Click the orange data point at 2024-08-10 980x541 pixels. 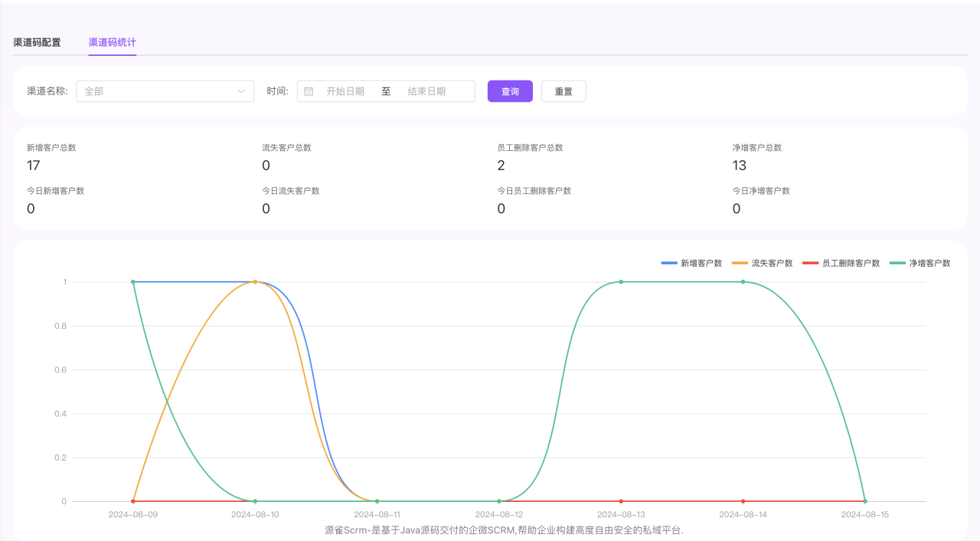click(x=255, y=282)
